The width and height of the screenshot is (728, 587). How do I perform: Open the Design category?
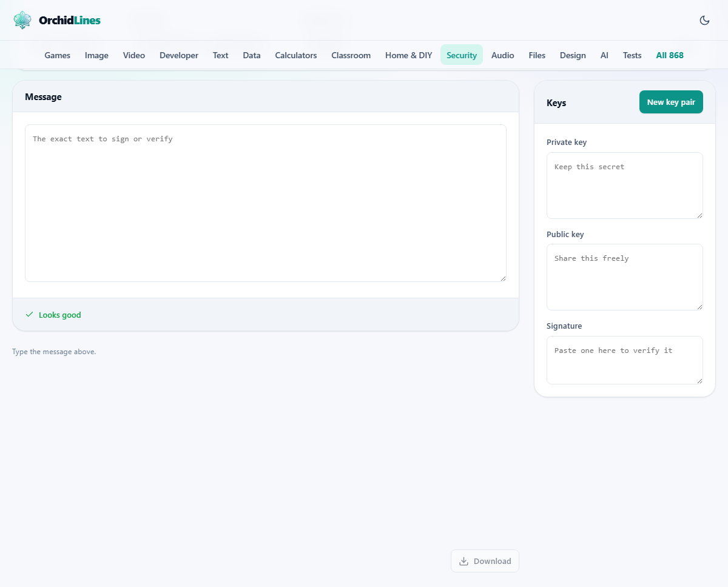(x=573, y=55)
